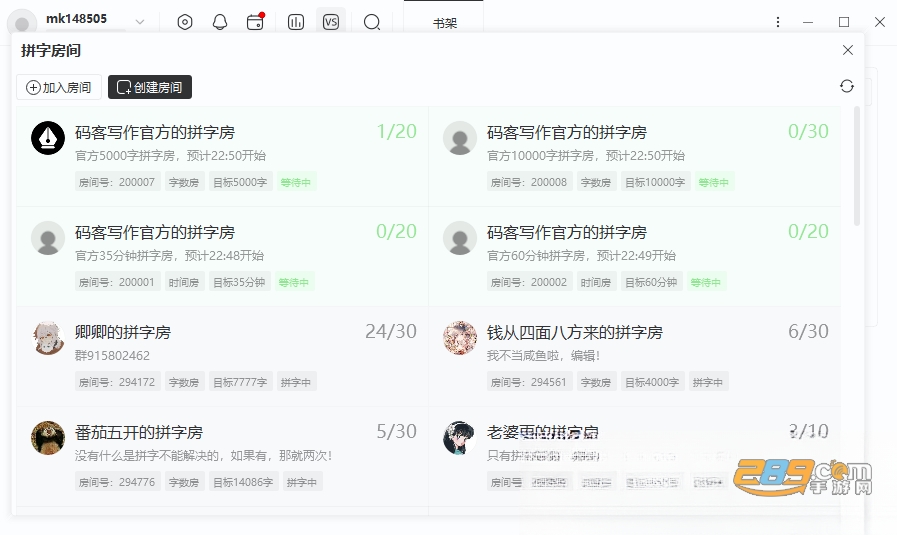Click 等待中 status tag of room 200007
Viewport: 897px width, 535px height.
[x=296, y=183]
